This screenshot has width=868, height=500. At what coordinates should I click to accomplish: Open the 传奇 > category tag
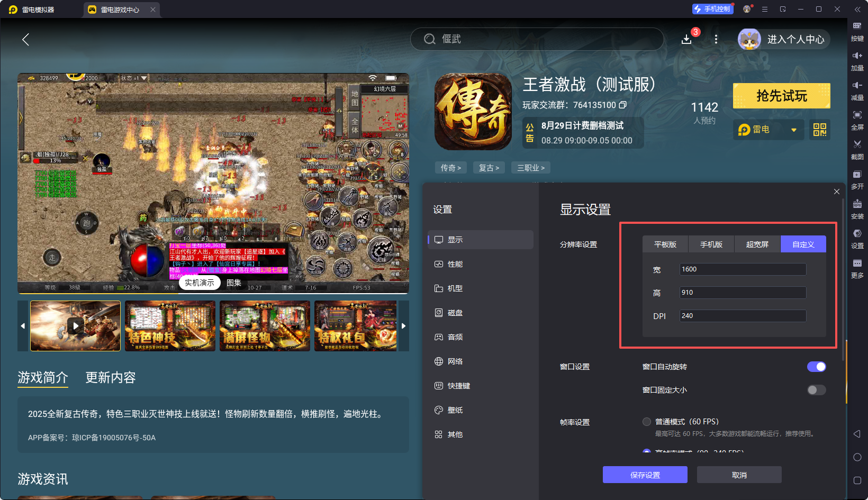point(451,168)
